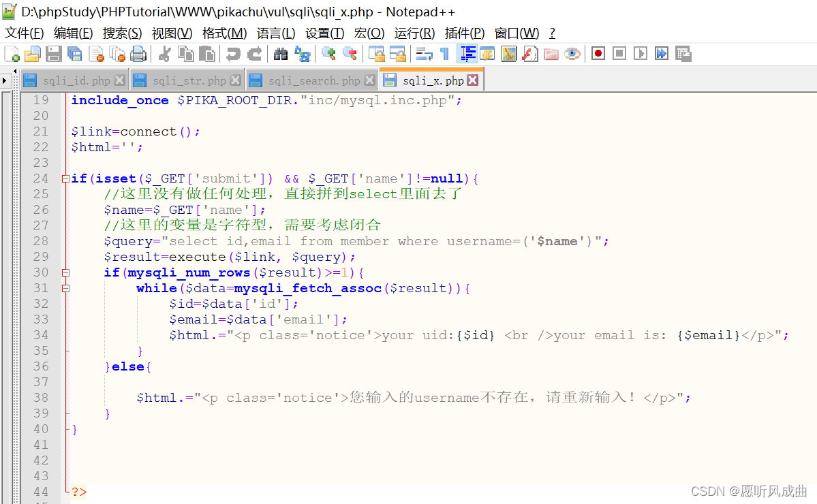Open the 编辑(E) menu
The image size is (817, 504).
coord(73,33)
